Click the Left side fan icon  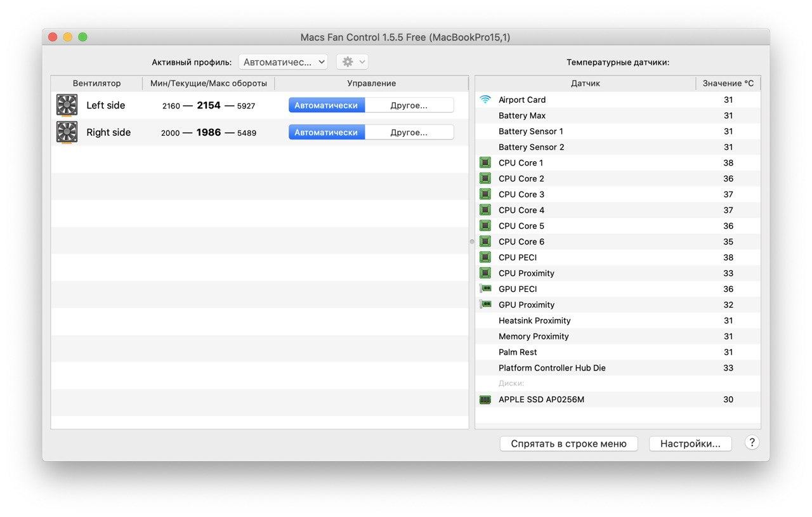(x=67, y=105)
